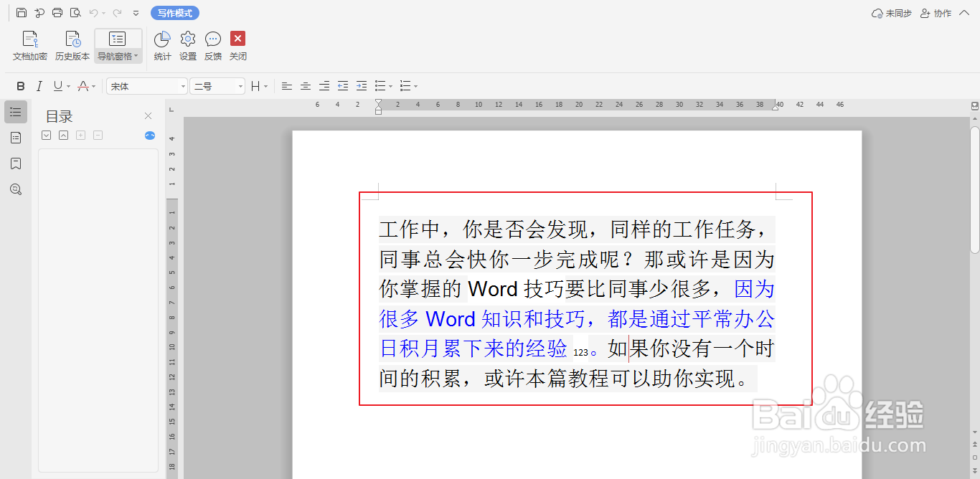The image size is (980, 479).
Task: Toggle bold formatting
Action: click(20, 85)
